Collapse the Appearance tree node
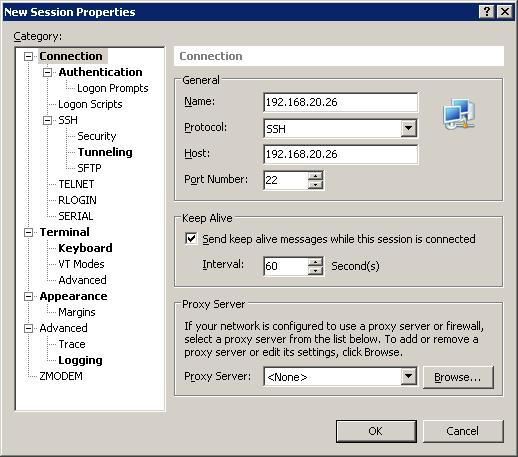Image resolution: width=518 pixels, height=457 pixels. [29, 296]
